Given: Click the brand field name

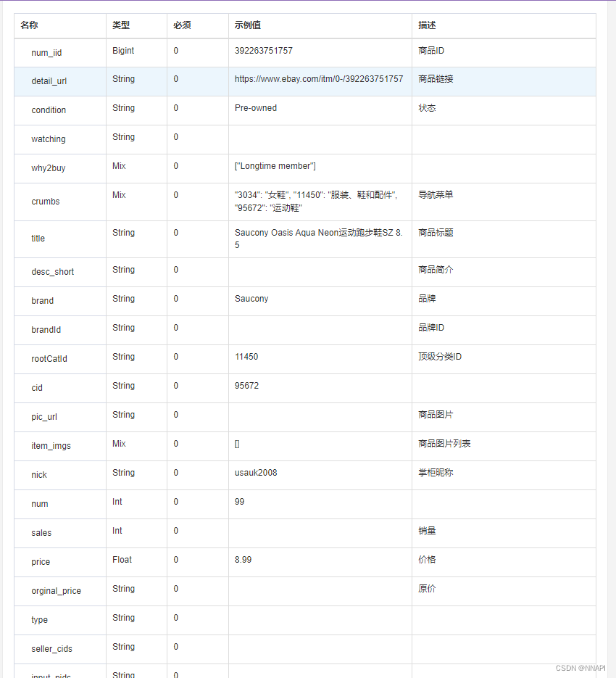Looking at the screenshot, I should click(x=42, y=300).
